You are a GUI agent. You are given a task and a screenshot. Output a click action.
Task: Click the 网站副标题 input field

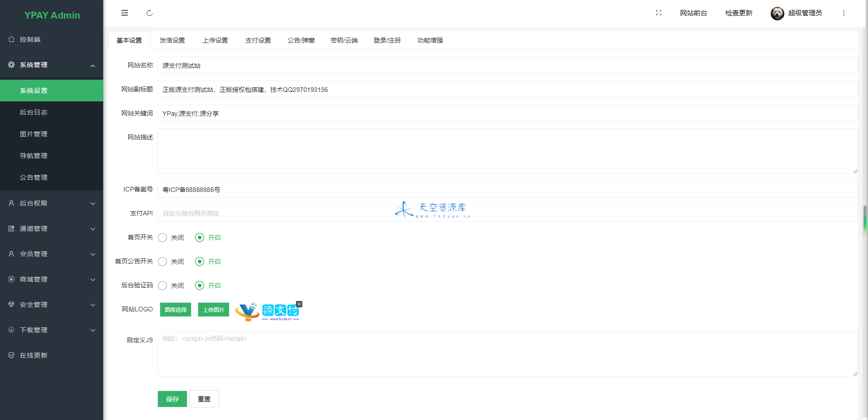(507, 89)
